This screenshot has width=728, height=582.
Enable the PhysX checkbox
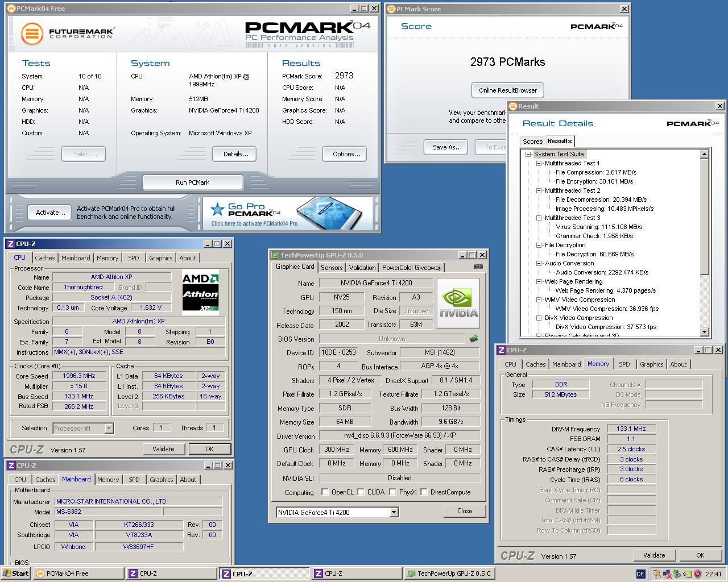point(392,492)
